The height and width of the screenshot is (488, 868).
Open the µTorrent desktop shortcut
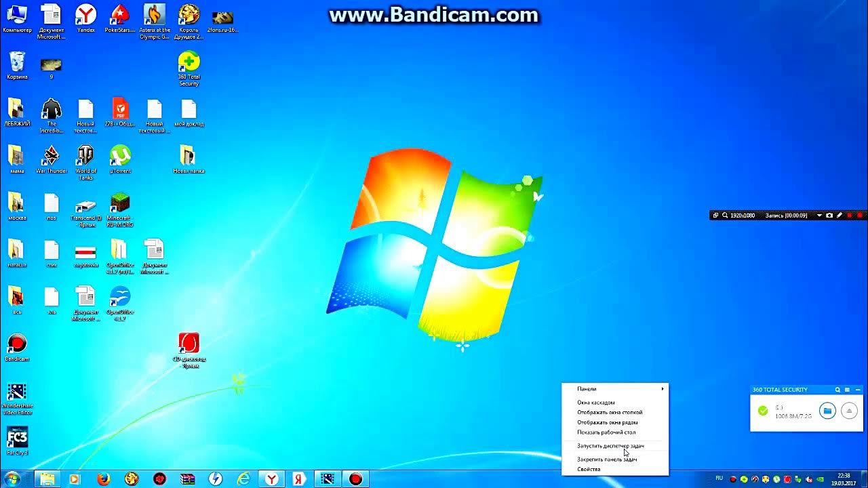pos(120,159)
